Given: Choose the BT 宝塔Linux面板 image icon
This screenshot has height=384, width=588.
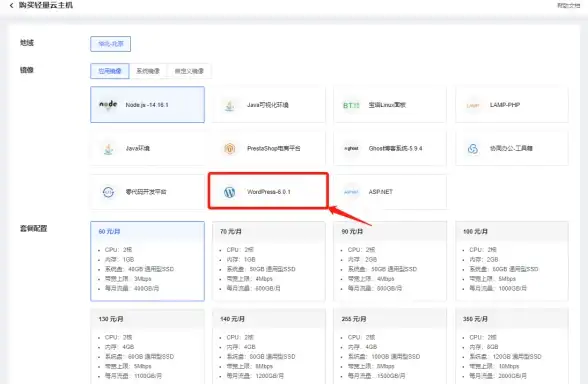Looking at the screenshot, I should [x=351, y=105].
